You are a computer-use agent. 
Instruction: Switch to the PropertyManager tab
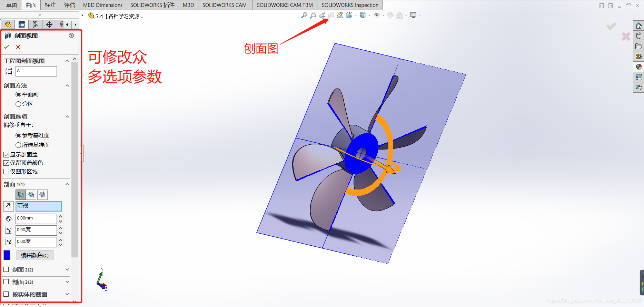[x=21, y=24]
